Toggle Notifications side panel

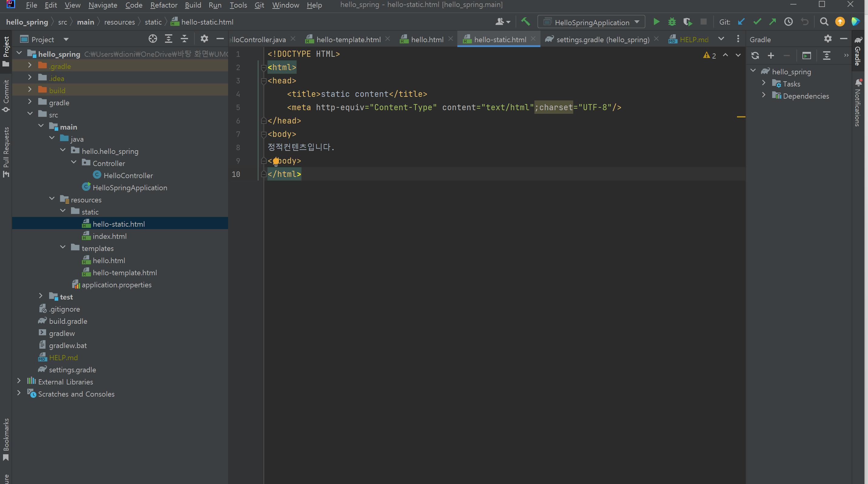click(858, 102)
